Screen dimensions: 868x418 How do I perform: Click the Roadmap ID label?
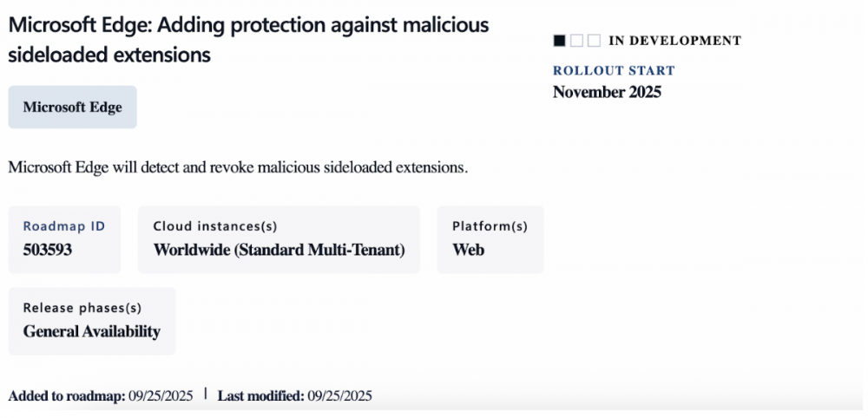click(63, 226)
